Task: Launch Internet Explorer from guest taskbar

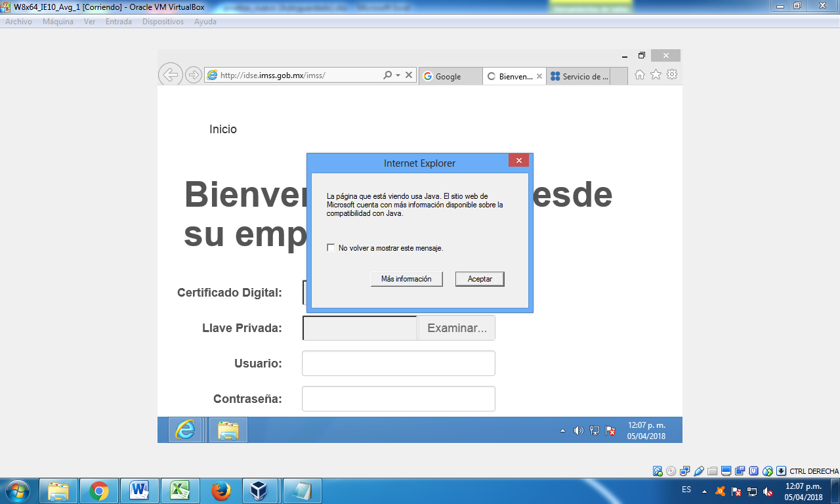Action: [x=185, y=430]
